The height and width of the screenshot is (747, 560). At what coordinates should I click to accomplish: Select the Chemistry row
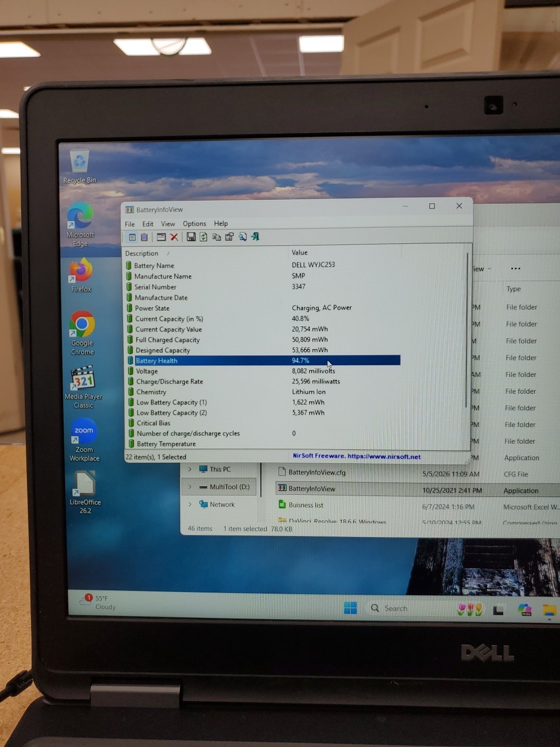(262, 392)
